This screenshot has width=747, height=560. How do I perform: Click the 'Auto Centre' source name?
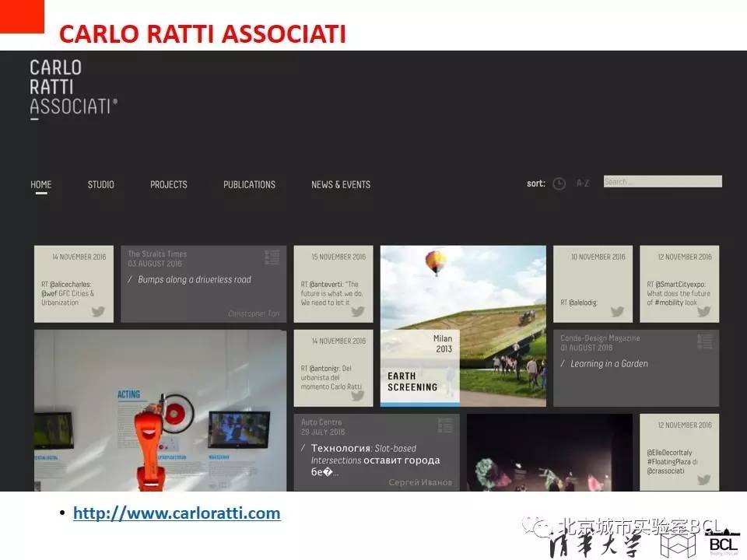click(321, 422)
